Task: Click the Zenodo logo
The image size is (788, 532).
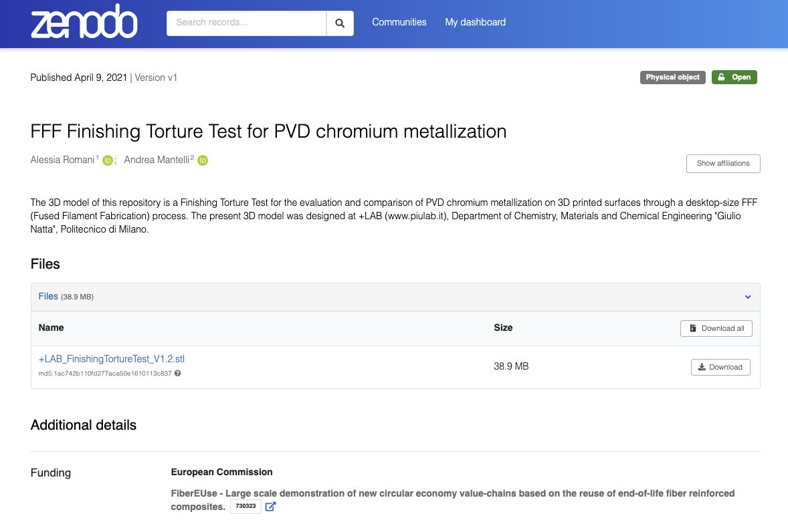Action: click(84, 21)
